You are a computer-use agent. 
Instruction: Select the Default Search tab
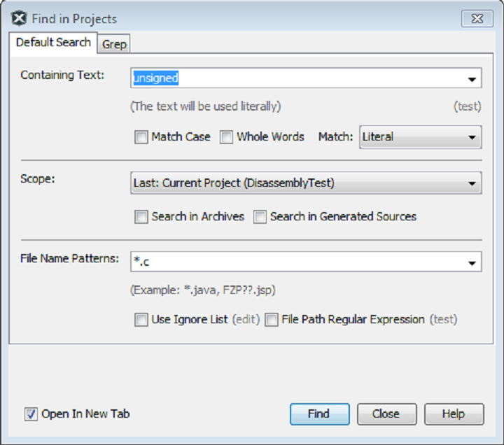[53, 42]
